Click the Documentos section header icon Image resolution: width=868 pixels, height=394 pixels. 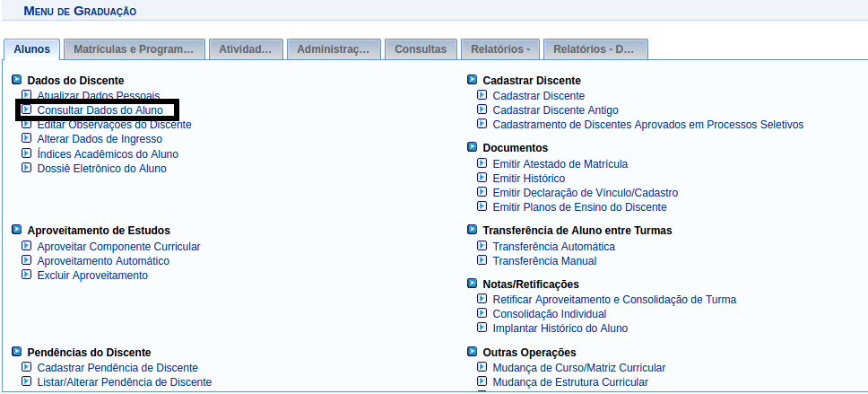tap(472, 147)
